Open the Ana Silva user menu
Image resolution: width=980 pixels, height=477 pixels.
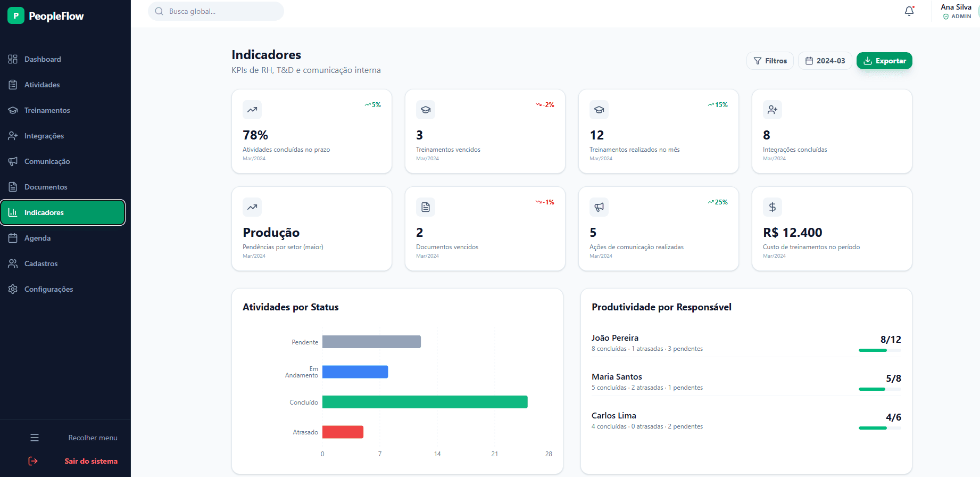956,11
